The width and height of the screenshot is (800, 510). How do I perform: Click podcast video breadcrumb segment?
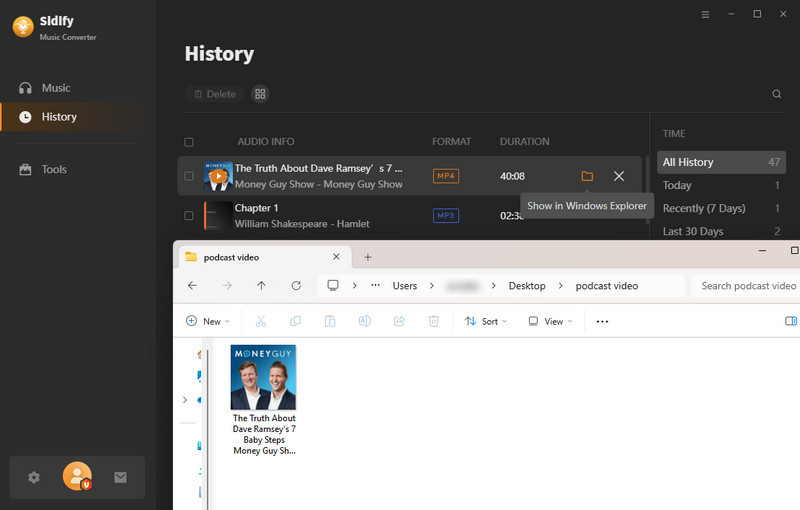pos(607,286)
